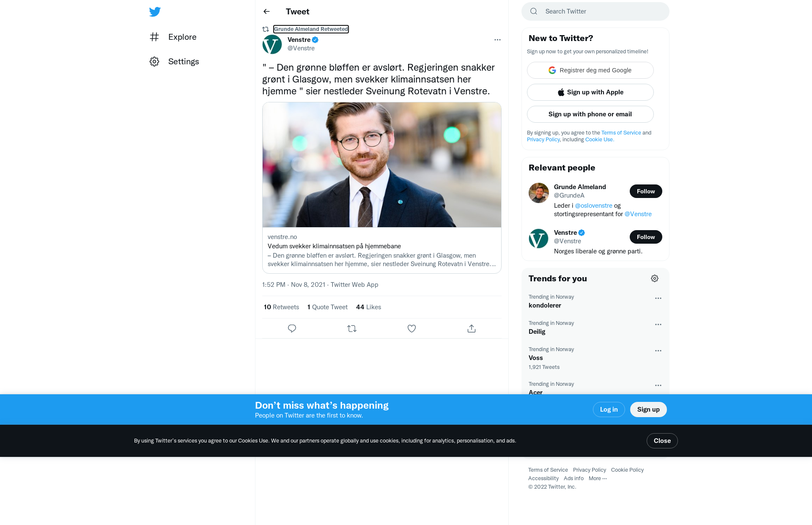This screenshot has height=525, width=812.
Task: Click the Google logo in Registrer button
Action: click(552, 70)
